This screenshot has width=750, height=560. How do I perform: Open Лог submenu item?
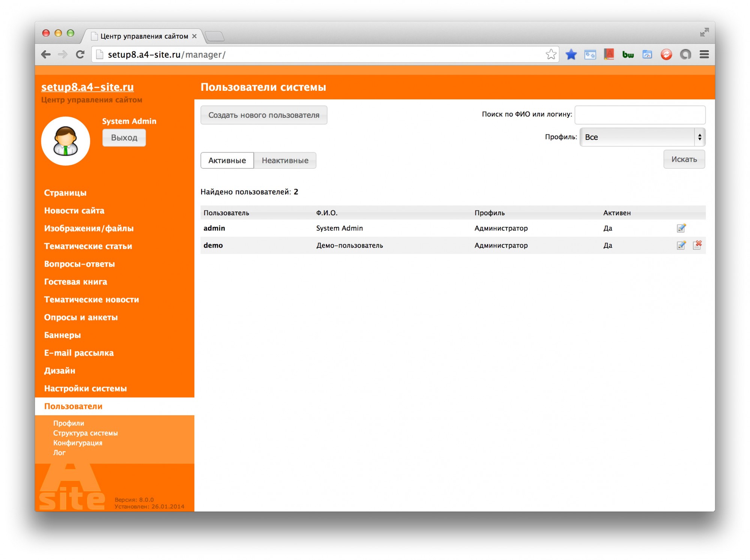tap(59, 453)
